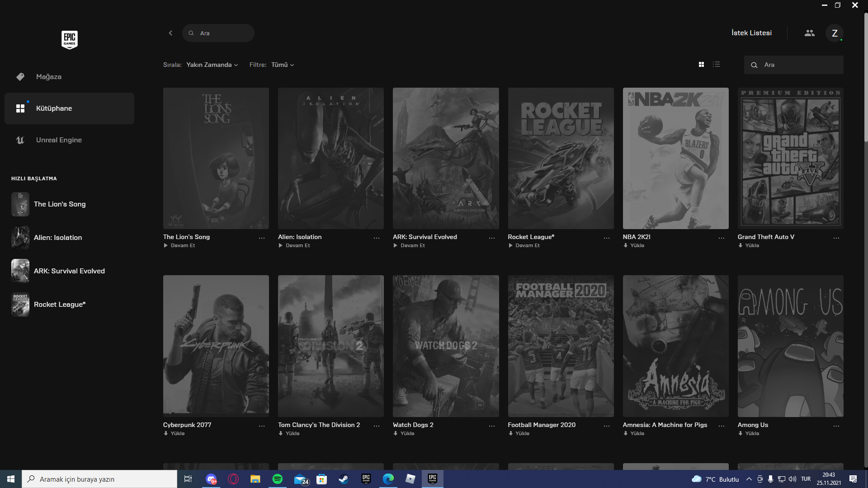Click Yükle under Watch Dogs 2
This screenshot has height=488, width=868.
point(404,433)
